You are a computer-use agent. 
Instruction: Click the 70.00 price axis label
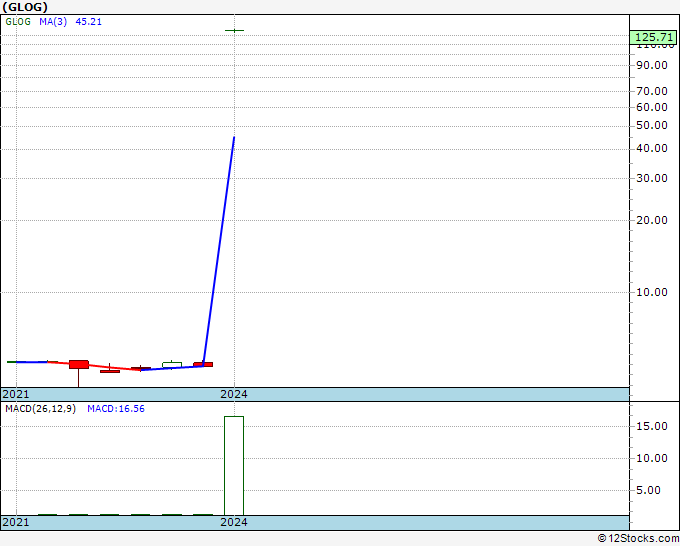(x=652, y=91)
